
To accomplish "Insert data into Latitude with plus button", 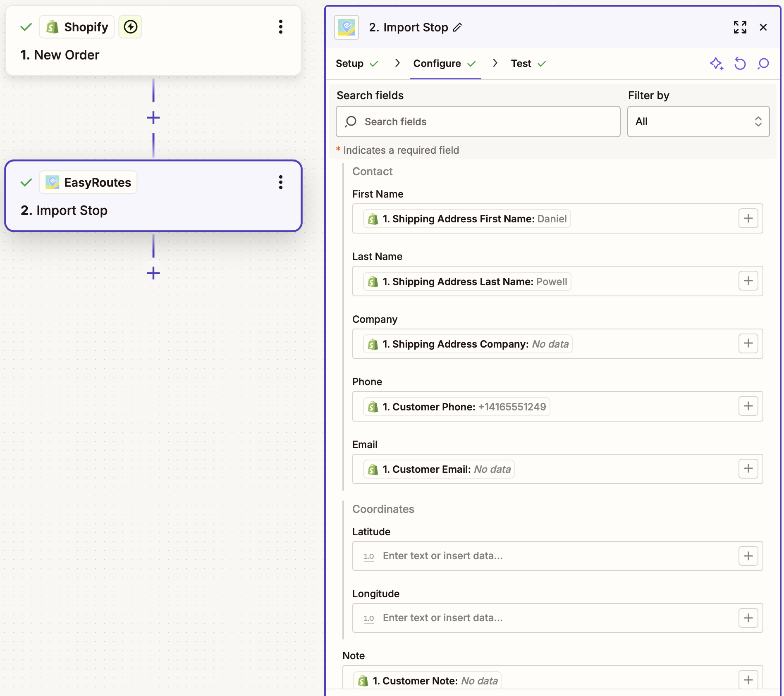I will pyautogui.click(x=748, y=556).
